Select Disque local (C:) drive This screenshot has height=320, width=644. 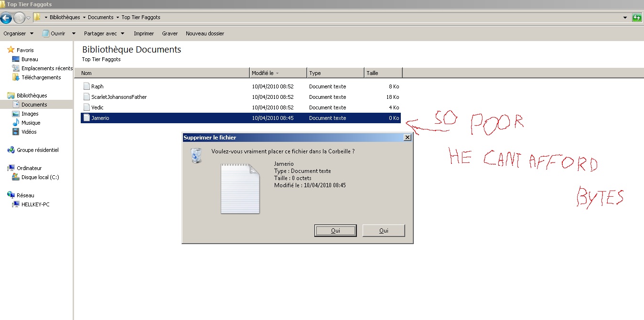tap(40, 177)
